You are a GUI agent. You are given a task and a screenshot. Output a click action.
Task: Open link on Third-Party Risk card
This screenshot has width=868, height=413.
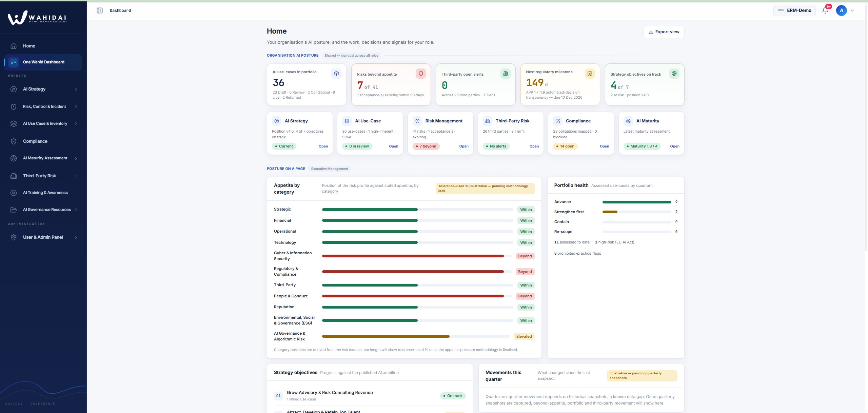point(534,146)
